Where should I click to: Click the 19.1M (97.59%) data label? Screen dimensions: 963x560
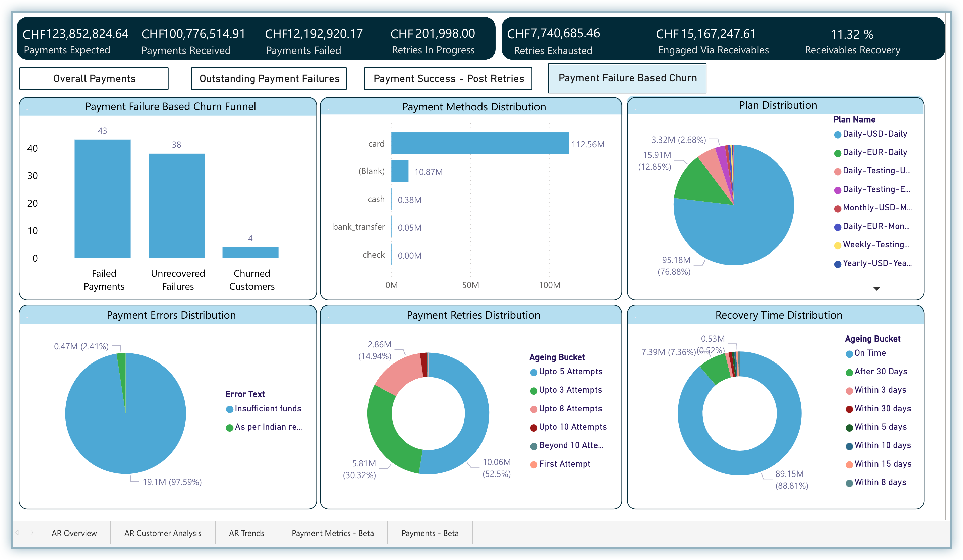(172, 482)
